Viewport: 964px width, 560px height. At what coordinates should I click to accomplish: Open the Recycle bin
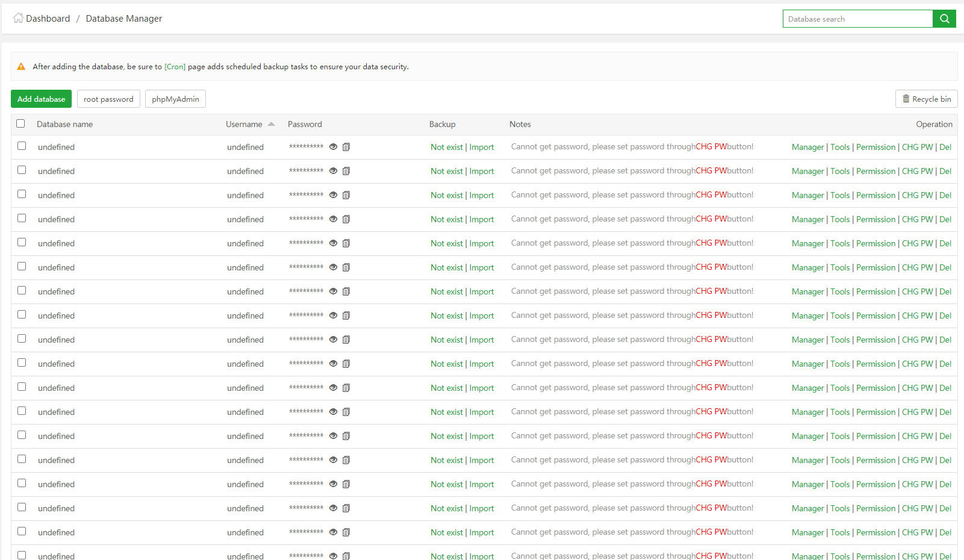(926, 99)
